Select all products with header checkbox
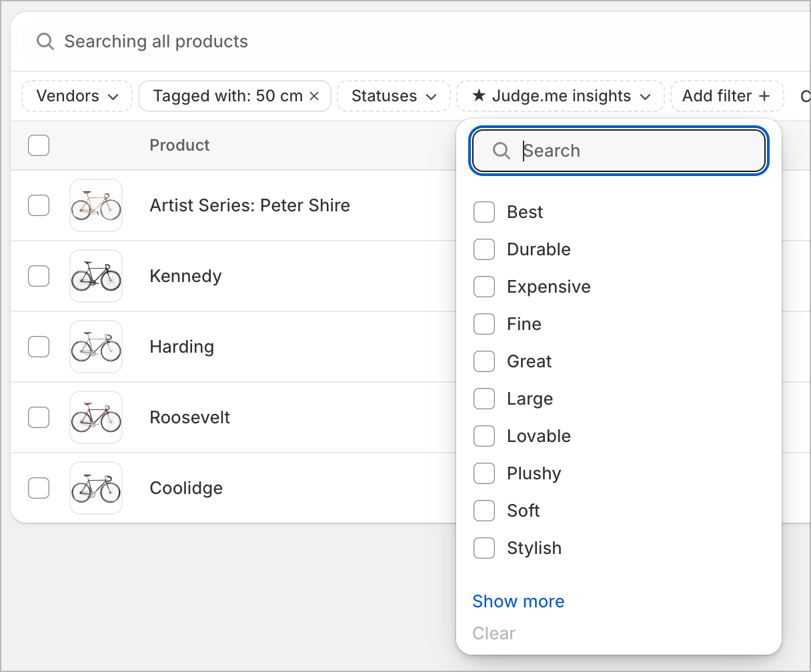 39,145
